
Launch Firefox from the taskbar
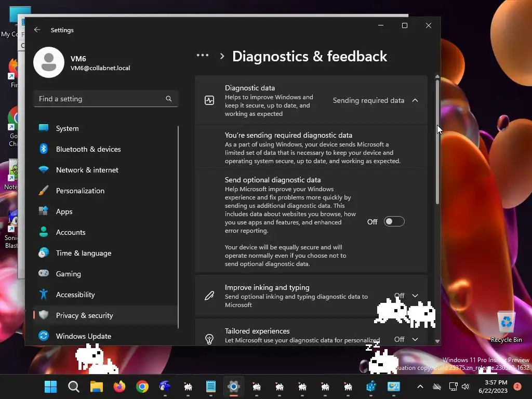tap(119, 387)
